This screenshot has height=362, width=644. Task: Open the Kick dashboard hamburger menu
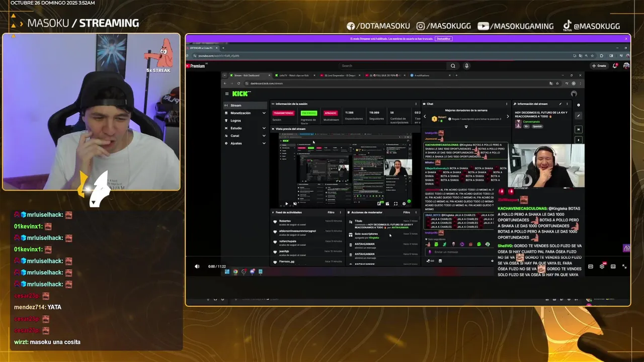pos(227,94)
